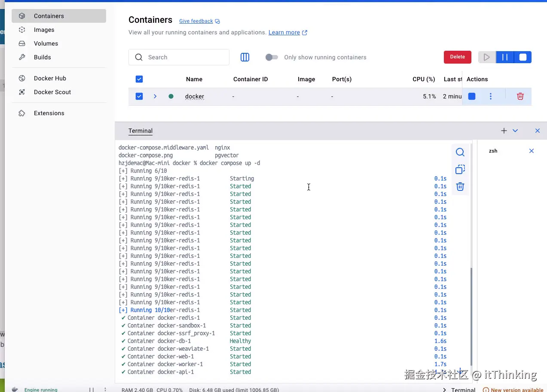Click the Builds wrench icon in sidebar
Image resolution: width=547 pixels, height=392 pixels.
click(x=22, y=57)
